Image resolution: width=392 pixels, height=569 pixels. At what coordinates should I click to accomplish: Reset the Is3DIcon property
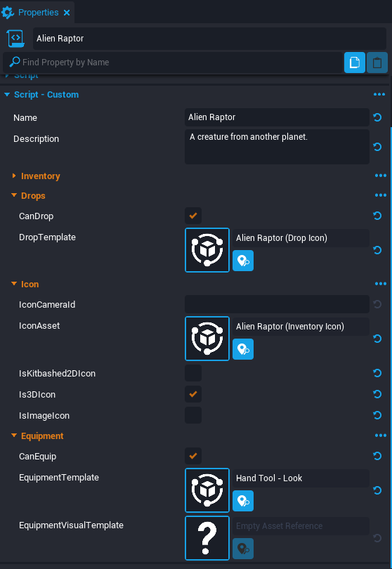[377, 394]
